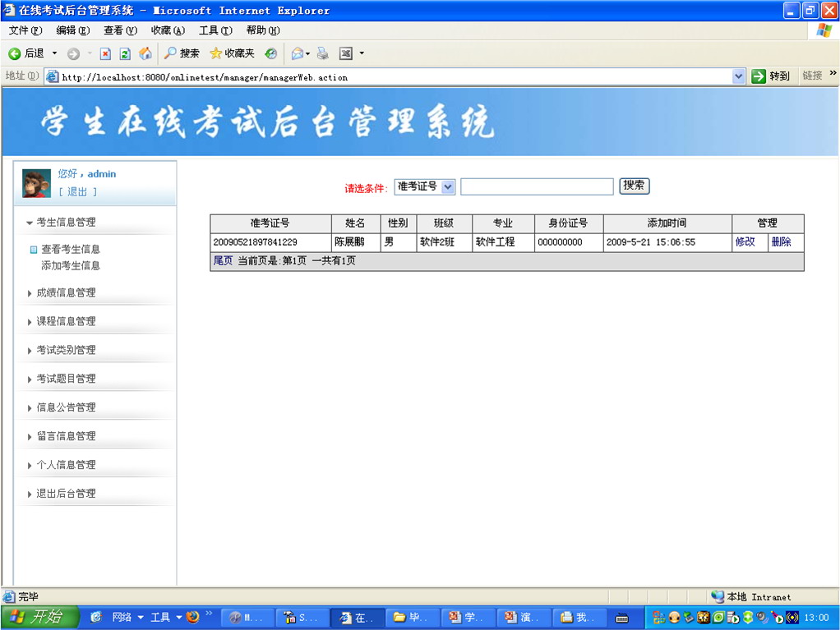Refresh the page with the toolbar icon
The height and width of the screenshot is (630, 840).
tap(125, 53)
